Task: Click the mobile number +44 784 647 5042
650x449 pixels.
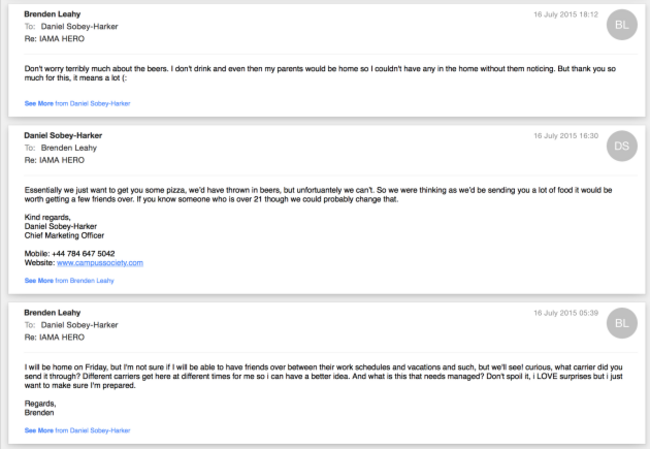Action: pyautogui.click(x=83, y=254)
